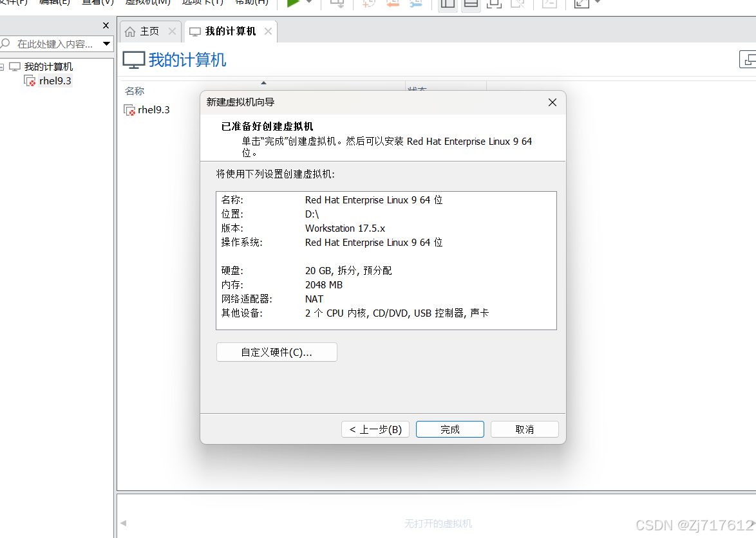Click the Workstation 17.5.x version value
Screen dimensions: 756x538
[x=345, y=228]
